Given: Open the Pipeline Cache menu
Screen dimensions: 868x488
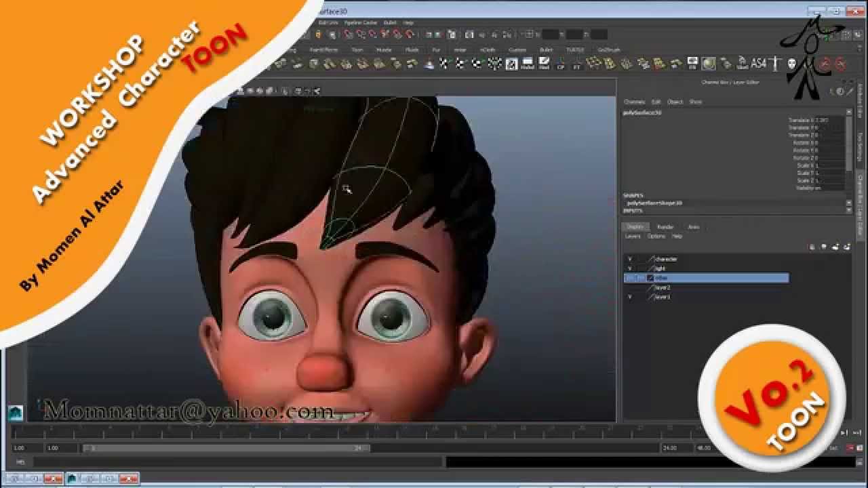Looking at the screenshot, I should [x=361, y=22].
